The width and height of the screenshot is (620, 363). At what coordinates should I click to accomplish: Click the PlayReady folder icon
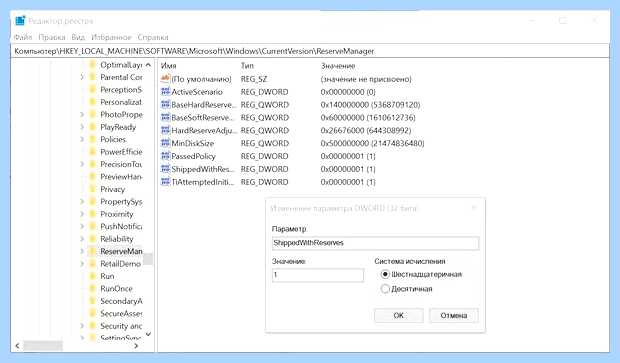pyautogui.click(x=92, y=127)
